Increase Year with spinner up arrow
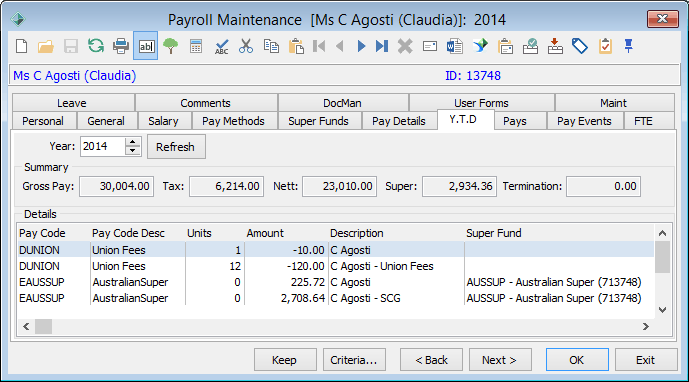Screen dimensions: 689x382 click(x=132, y=142)
